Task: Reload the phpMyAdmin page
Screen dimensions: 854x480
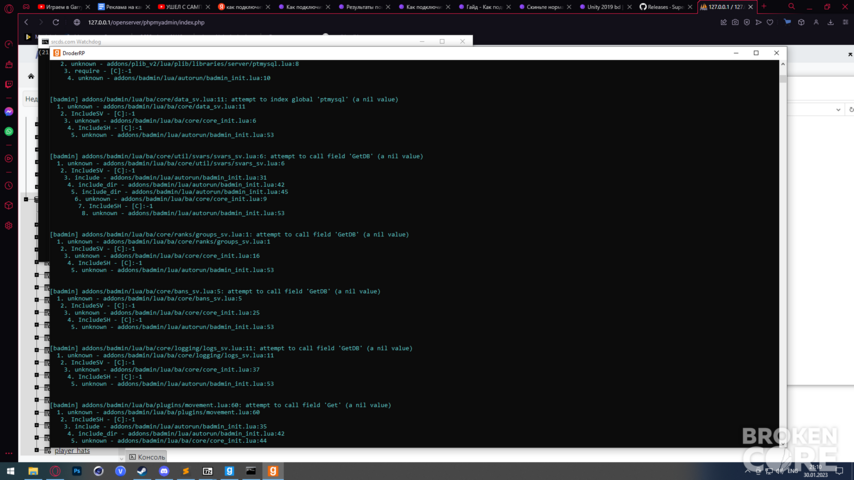Action: click(56, 22)
